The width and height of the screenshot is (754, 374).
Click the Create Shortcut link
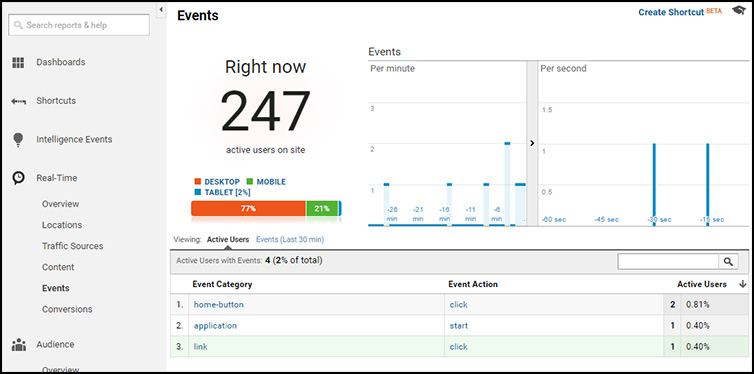click(x=671, y=12)
